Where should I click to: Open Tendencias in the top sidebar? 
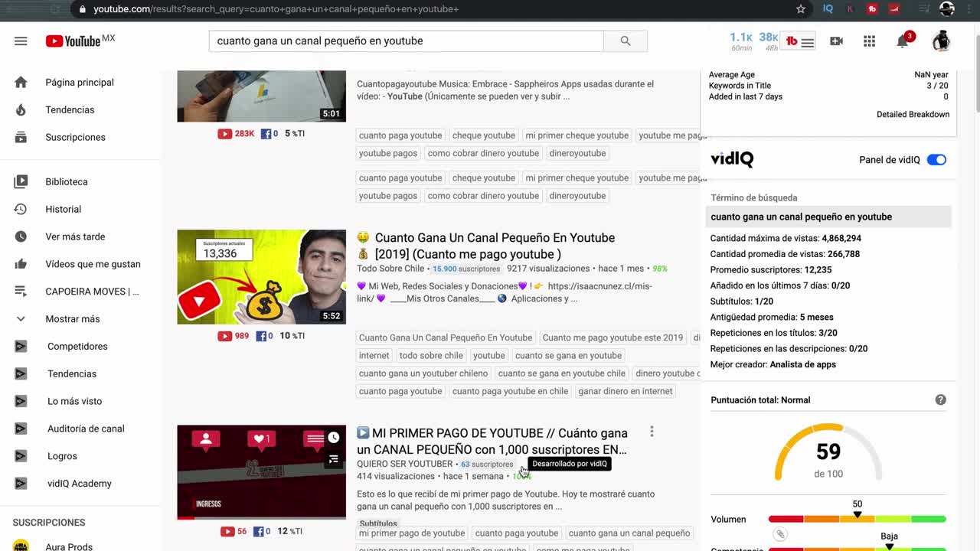[x=70, y=109]
